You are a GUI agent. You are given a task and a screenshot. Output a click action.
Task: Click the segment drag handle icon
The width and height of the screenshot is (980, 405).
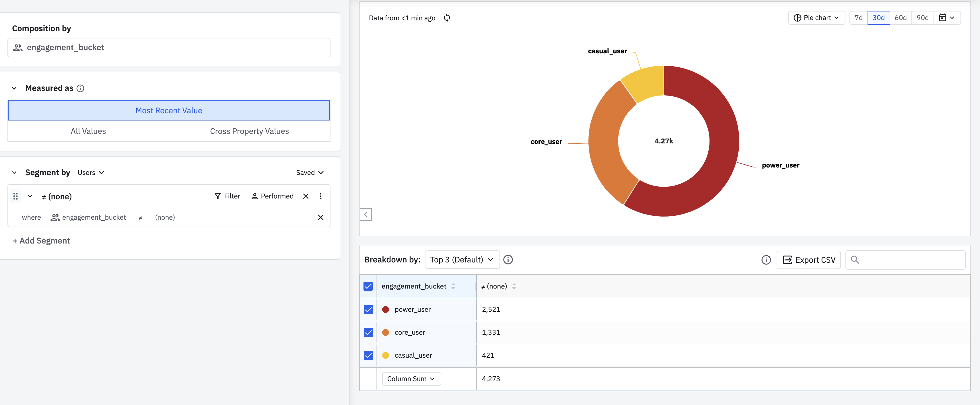pos(15,196)
